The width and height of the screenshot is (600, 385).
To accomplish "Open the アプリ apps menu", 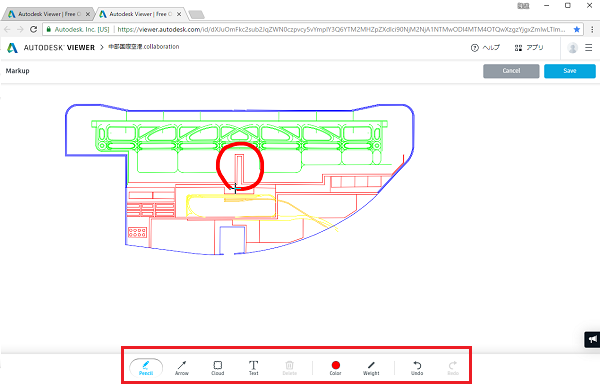I will pos(529,48).
